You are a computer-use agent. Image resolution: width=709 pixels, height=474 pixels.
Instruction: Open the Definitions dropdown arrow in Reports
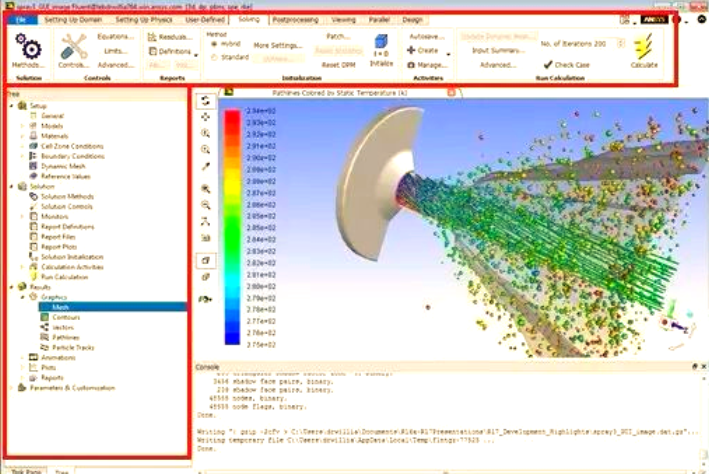(196, 55)
